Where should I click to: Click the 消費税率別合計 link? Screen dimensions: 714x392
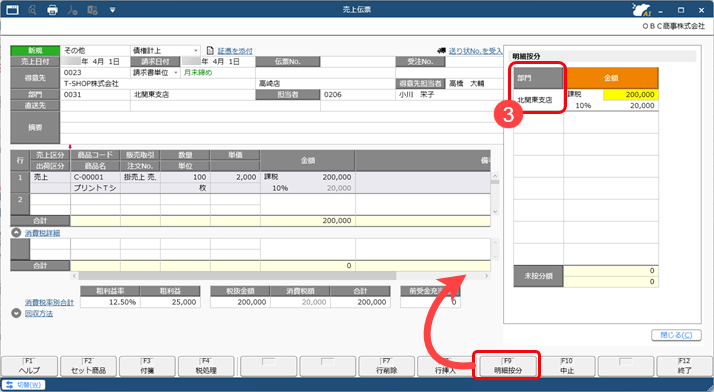(49, 302)
